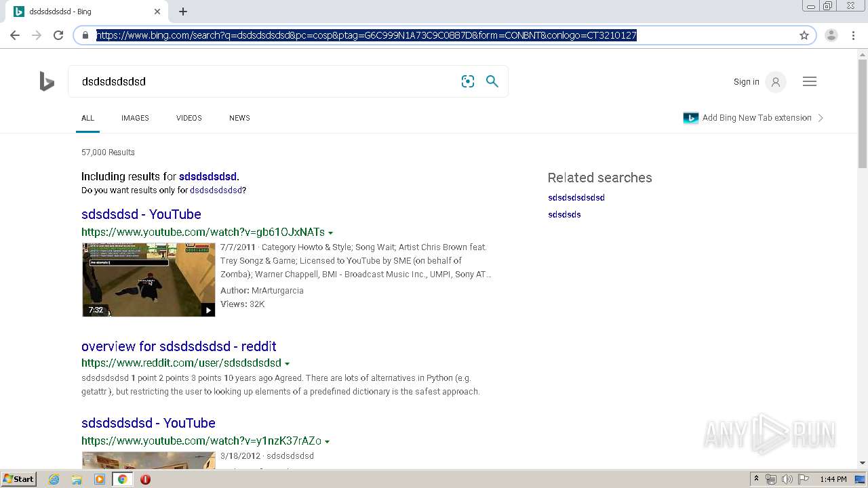The height and width of the screenshot is (488, 868).
Task: Click the Sign in avatar icon
Action: pos(776,82)
